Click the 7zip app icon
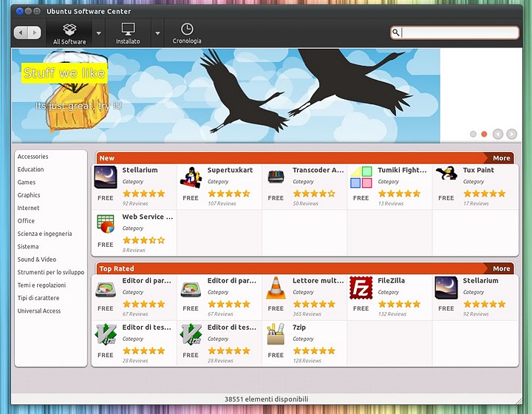 [276, 334]
